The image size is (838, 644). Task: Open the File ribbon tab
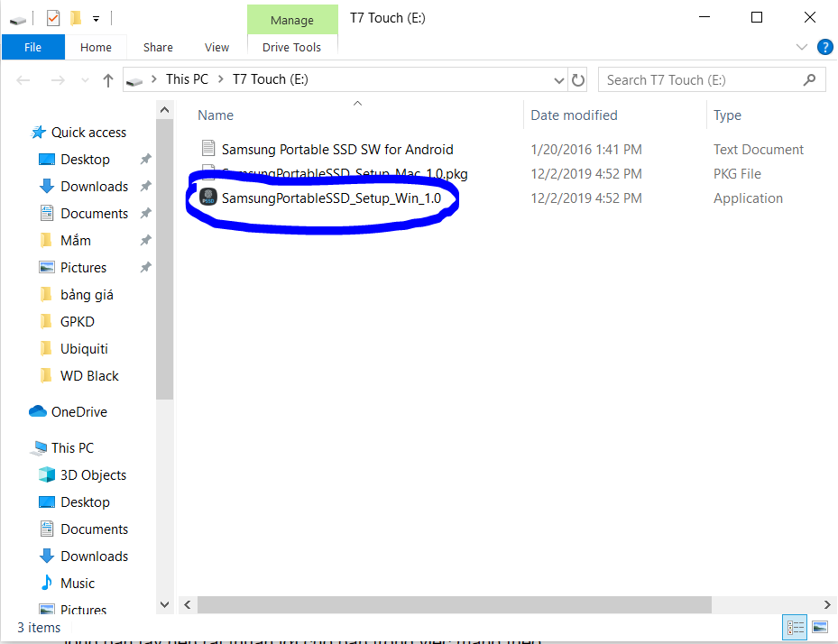[x=32, y=47]
